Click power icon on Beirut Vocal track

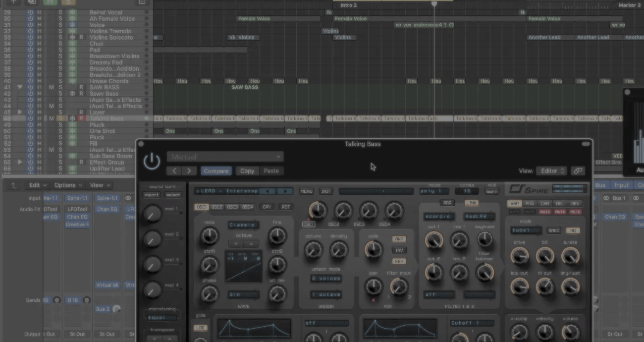30,12
